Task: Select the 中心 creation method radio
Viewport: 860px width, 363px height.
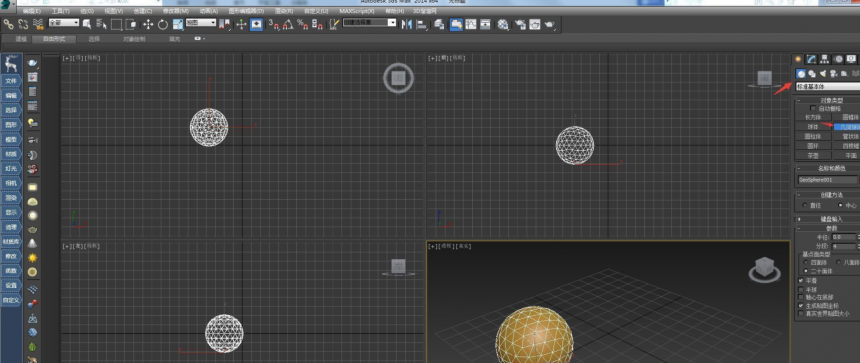Action: point(840,205)
